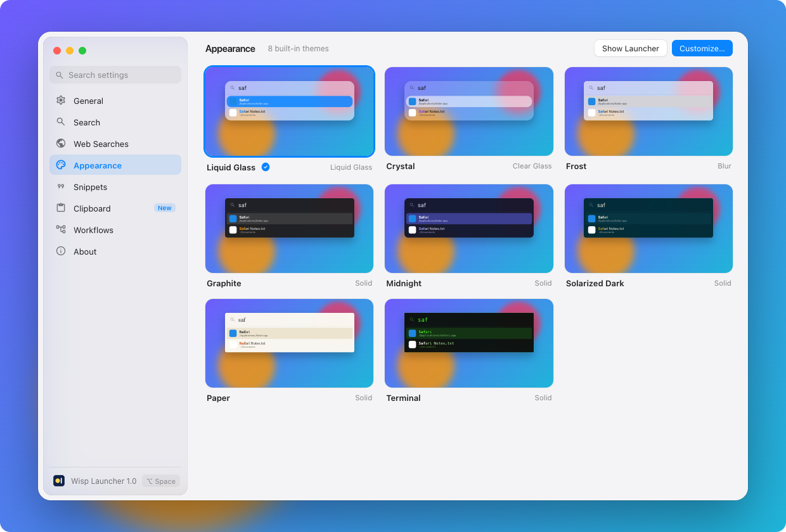Click the Graphite theme name label
786x532 pixels.
click(x=224, y=283)
